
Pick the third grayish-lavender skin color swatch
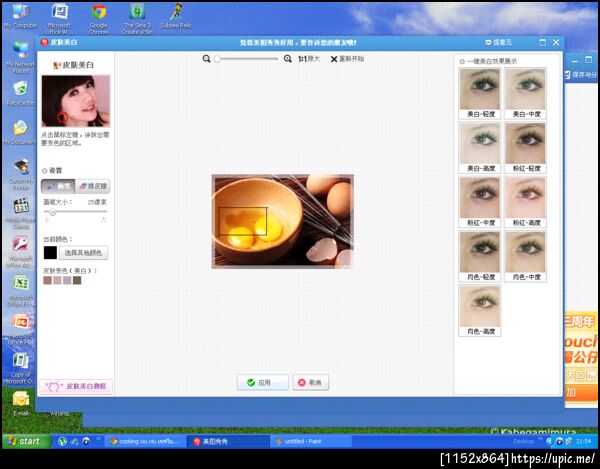67,280
